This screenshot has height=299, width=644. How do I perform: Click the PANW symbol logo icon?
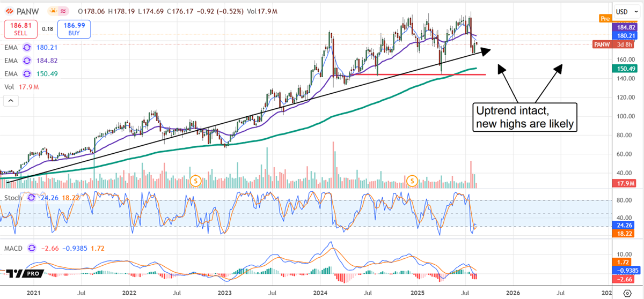coord(10,11)
